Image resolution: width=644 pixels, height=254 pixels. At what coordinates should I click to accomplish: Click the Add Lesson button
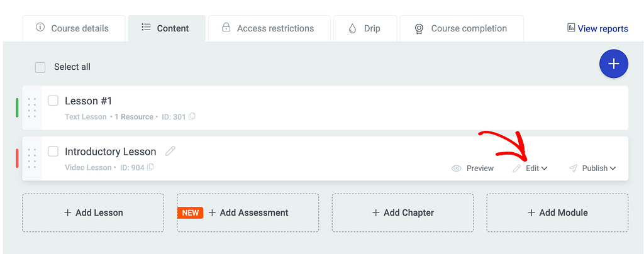tap(93, 213)
